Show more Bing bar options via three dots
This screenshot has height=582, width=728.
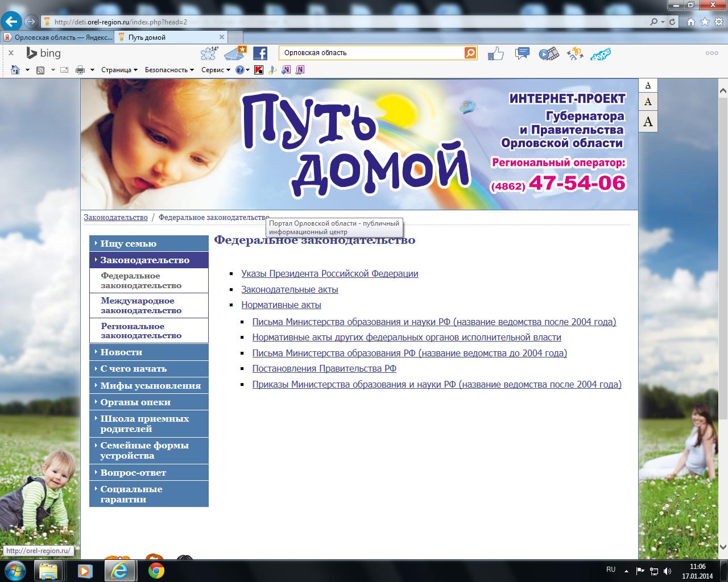[712, 53]
